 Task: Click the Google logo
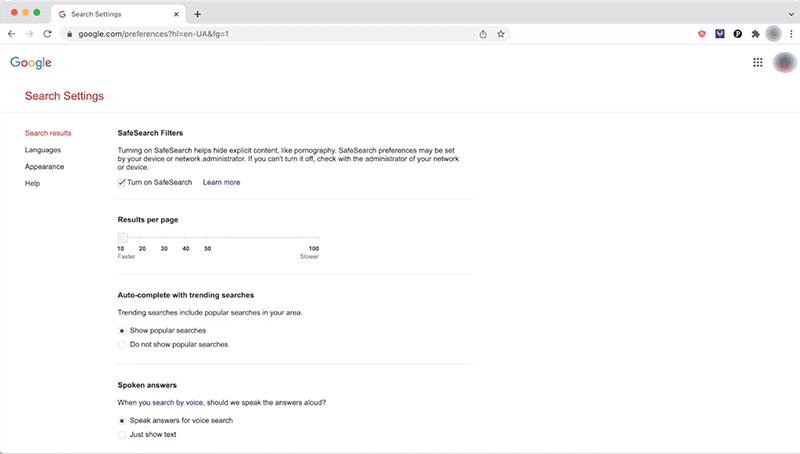click(31, 63)
